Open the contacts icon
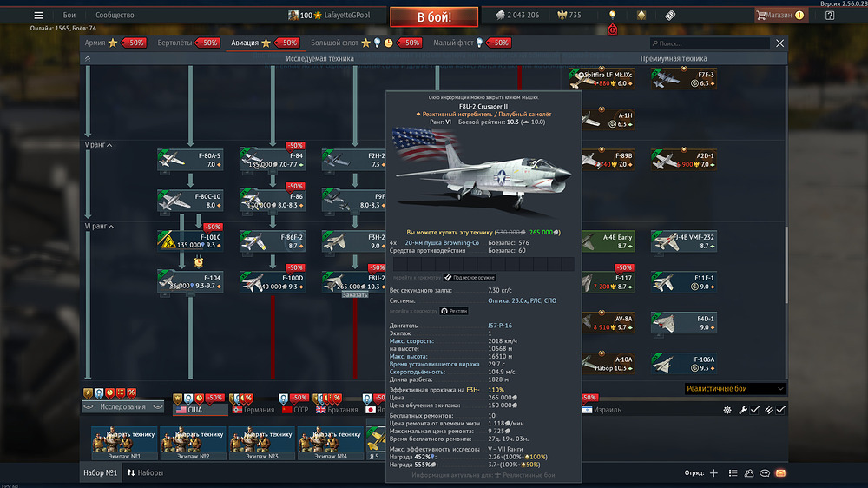The width and height of the screenshot is (868, 488). coord(749,473)
